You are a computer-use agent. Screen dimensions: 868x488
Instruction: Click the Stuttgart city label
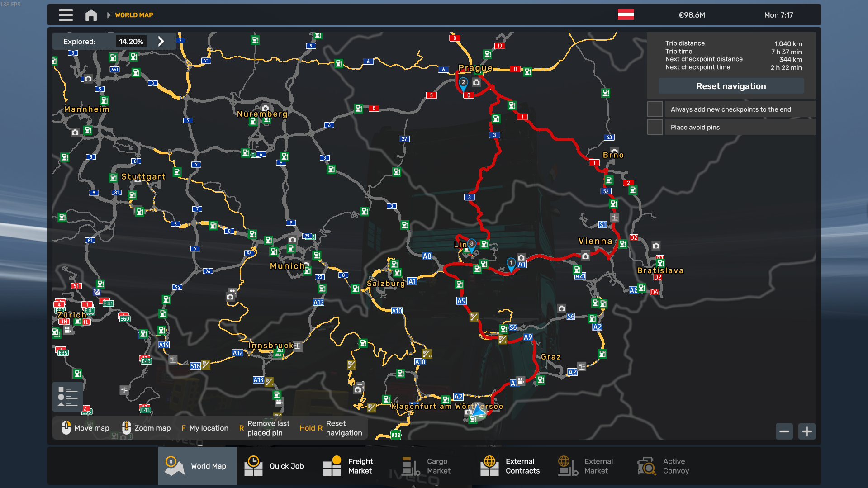tap(143, 176)
